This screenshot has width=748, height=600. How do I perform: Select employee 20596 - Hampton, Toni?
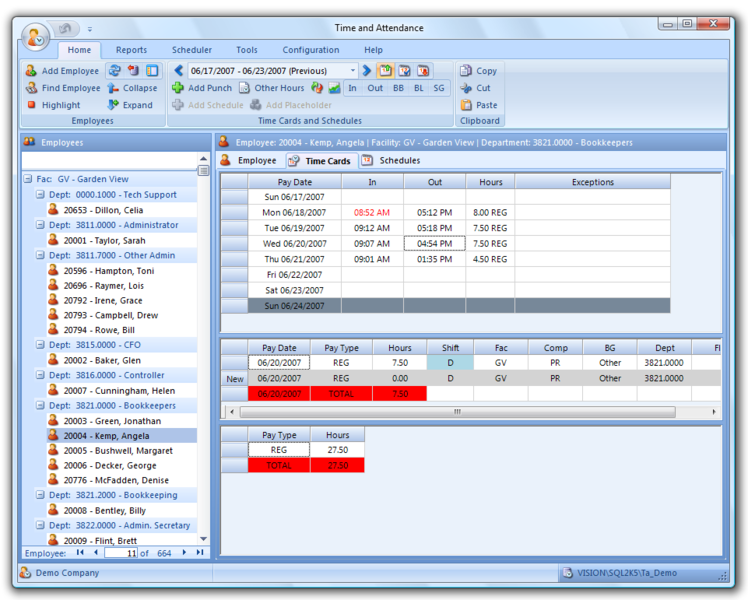coord(109,270)
